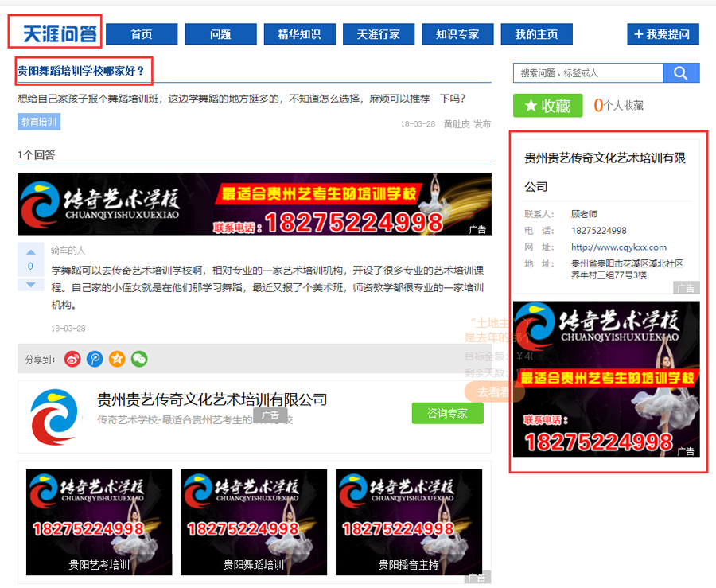Share to Qzone star icon
This screenshot has height=588, width=716.
[117, 360]
